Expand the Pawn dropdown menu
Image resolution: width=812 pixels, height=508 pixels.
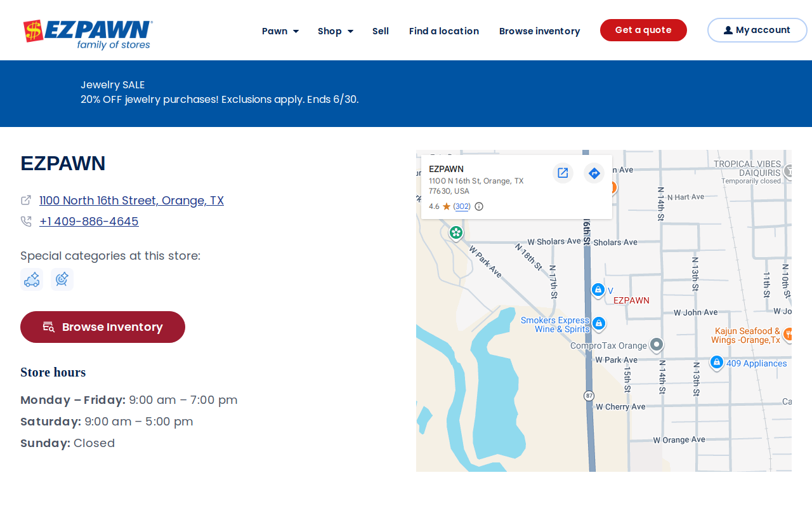280,31
